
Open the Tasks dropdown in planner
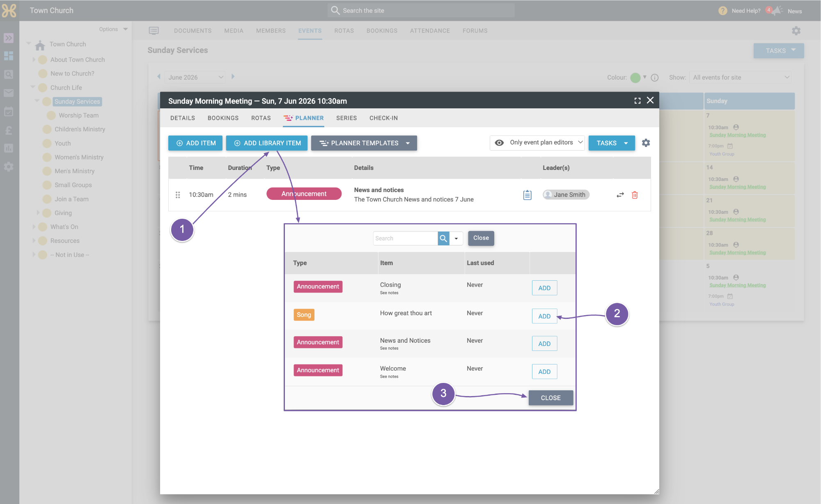pyautogui.click(x=612, y=143)
